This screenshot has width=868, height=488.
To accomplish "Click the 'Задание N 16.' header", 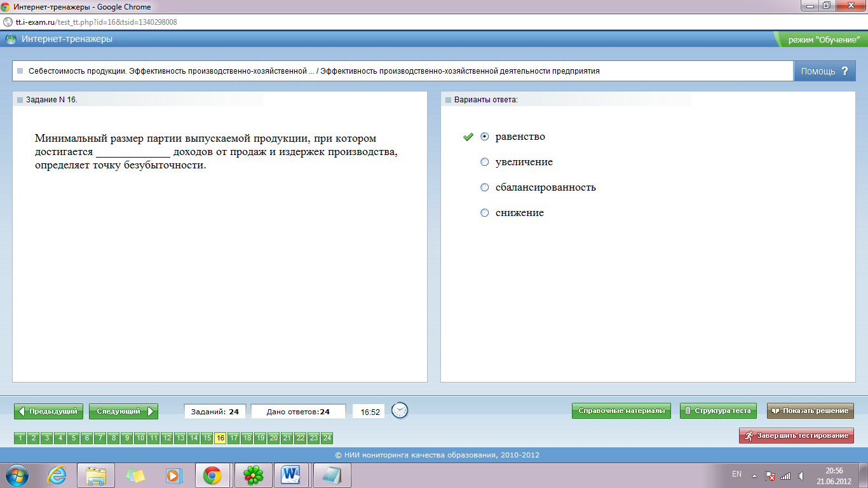I will pos(51,100).
